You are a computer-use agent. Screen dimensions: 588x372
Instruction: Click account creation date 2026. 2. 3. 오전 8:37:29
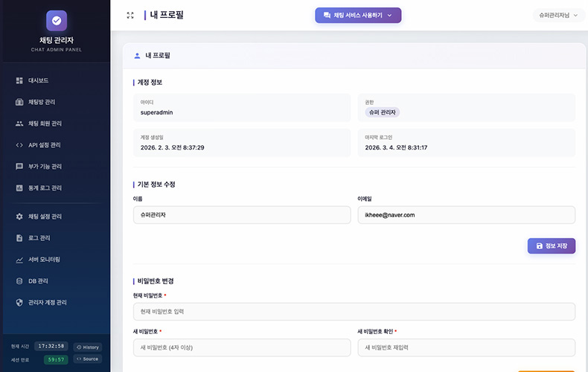click(x=172, y=148)
